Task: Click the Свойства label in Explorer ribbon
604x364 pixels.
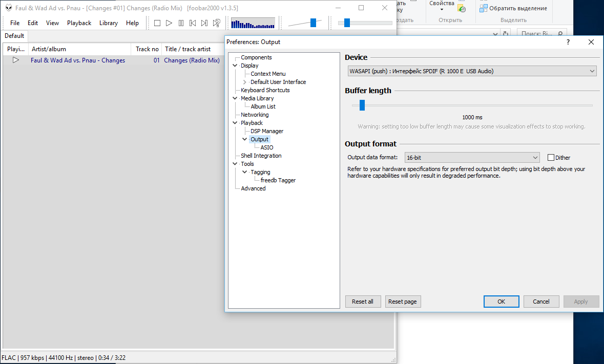Action: tap(442, 3)
